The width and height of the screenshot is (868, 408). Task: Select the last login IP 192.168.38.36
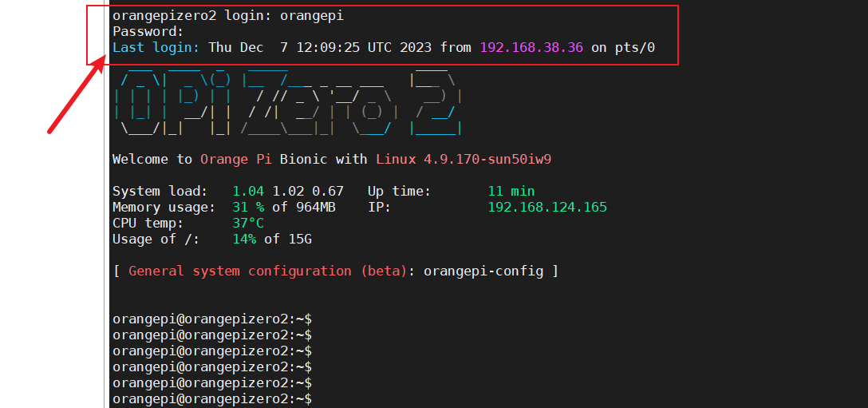click(531, 48)
